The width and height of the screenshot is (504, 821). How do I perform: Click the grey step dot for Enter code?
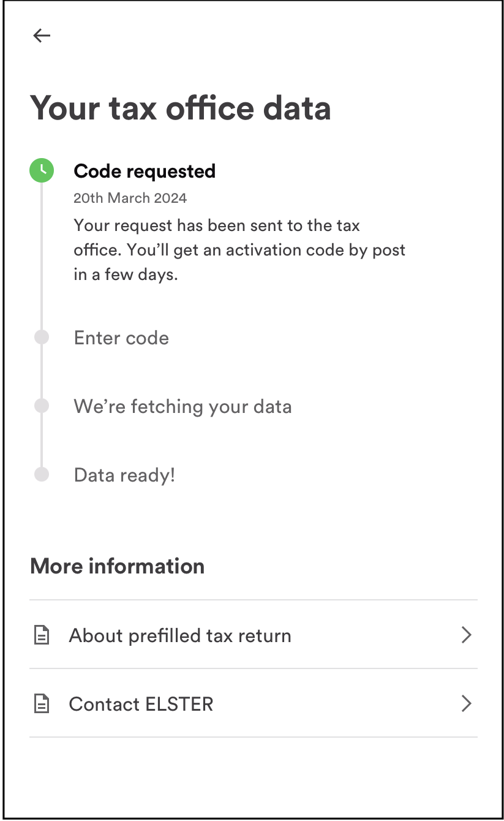coord(42,337)
